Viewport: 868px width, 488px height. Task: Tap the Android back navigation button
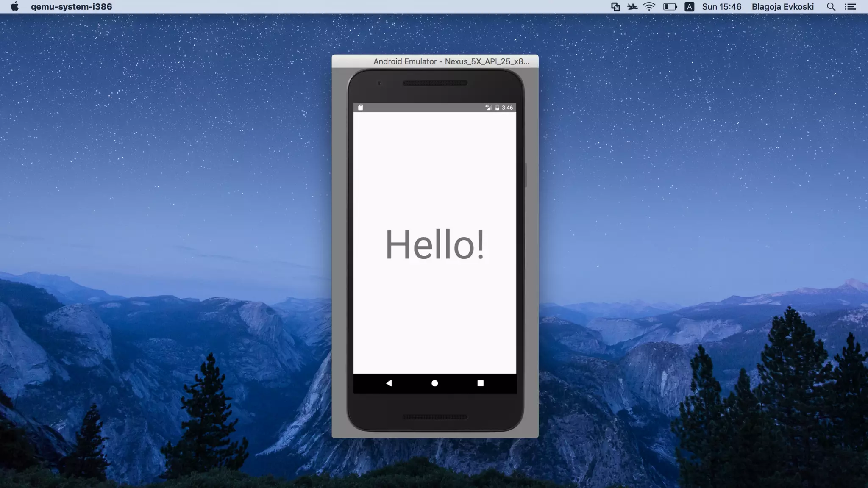pyautogui.click(x=389, y=383)
